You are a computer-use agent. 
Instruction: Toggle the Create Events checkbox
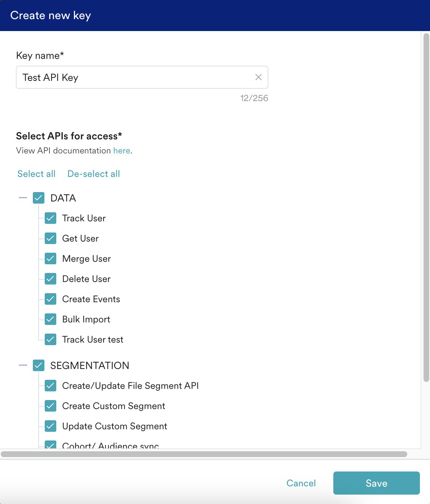(51, 299)
